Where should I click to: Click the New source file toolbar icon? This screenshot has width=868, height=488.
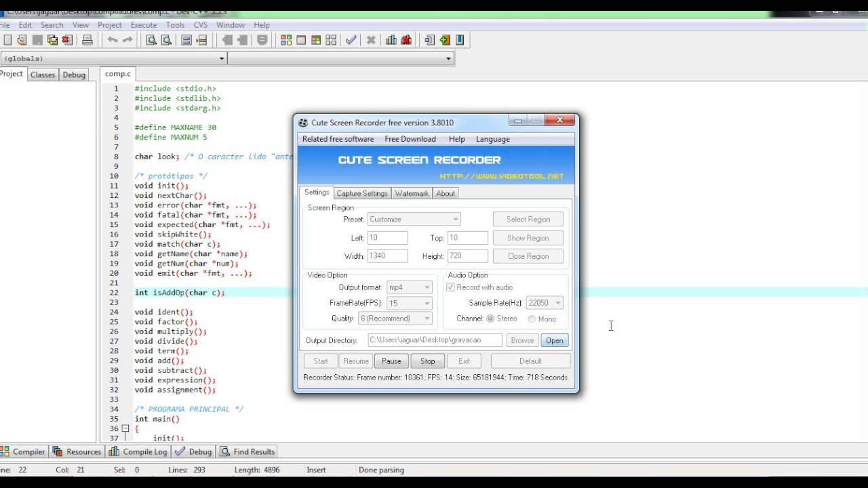tap(7, 40)
